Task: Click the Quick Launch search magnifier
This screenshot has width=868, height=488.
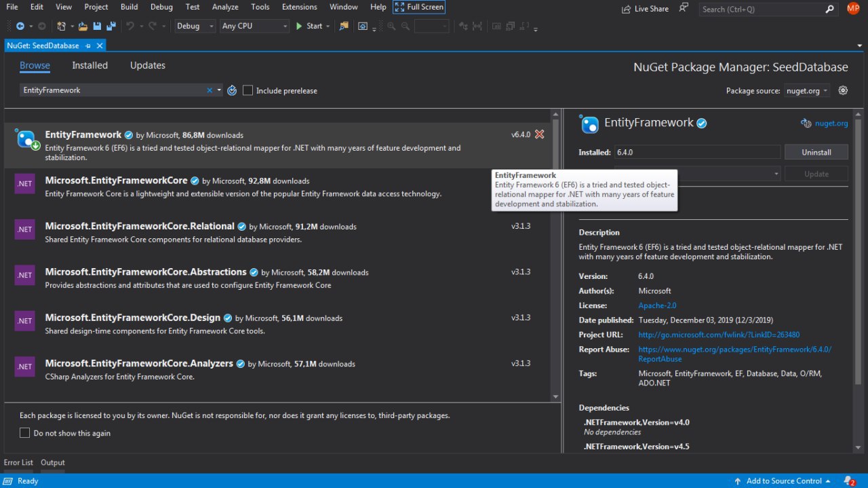Action: coord(830,9)
